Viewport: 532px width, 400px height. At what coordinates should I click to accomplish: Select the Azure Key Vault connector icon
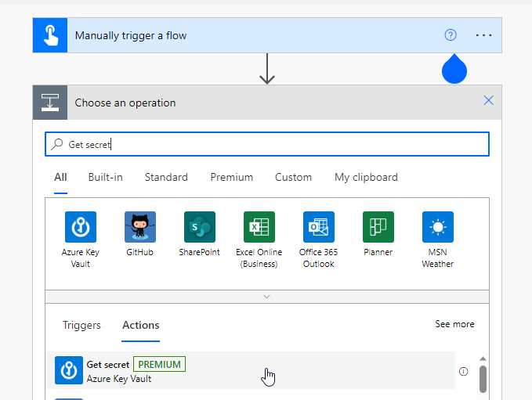[x=81, y=227]
